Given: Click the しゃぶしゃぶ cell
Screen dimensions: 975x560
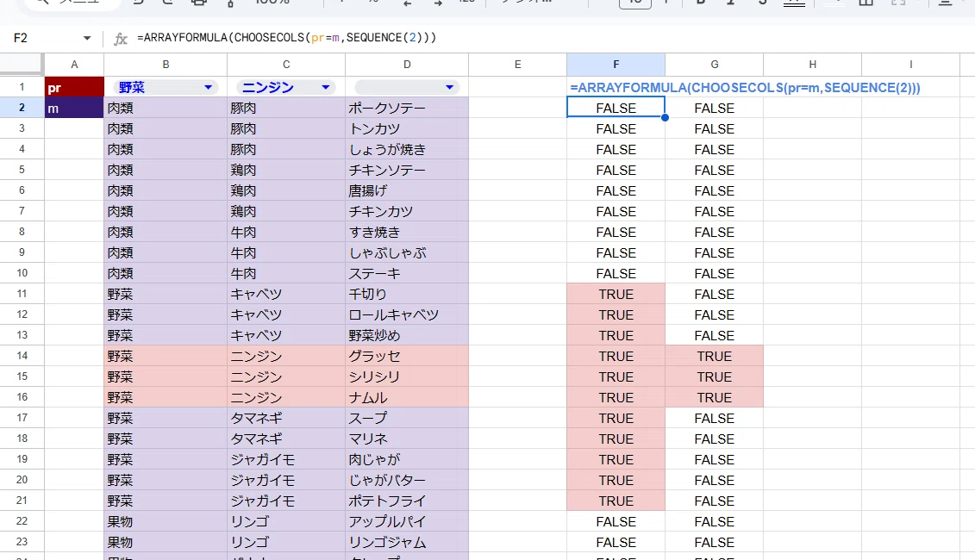Looking at the screenshot, I should [x=407, y=253].
